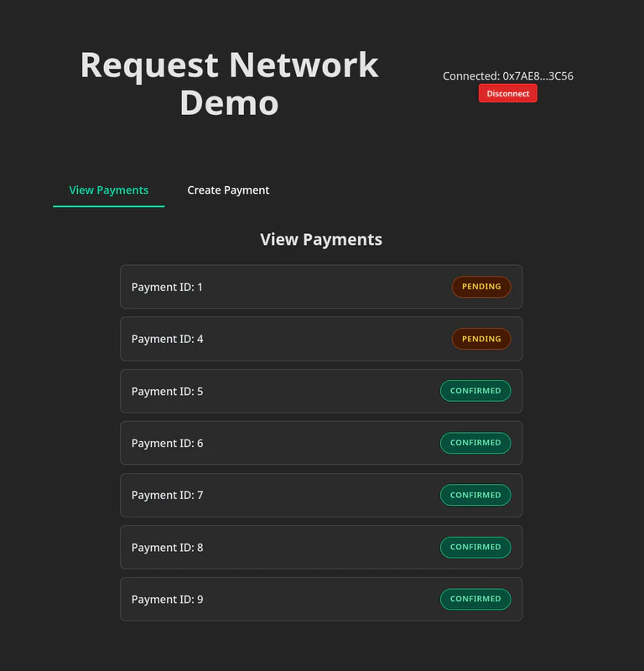Click the PENDING badge on Payment 4
The height and width of the screenshot is (671, 644).
481,339
